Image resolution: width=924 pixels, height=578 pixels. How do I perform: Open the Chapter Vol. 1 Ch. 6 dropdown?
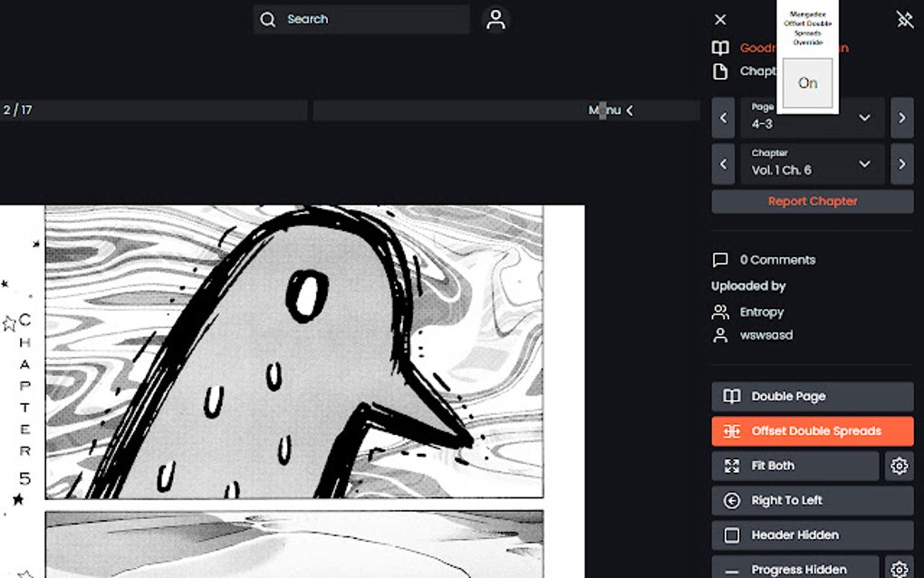coord(812,164)
